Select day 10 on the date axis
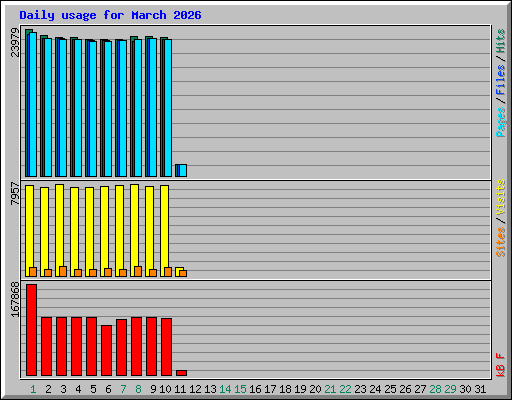 click(x=165, y=389)
